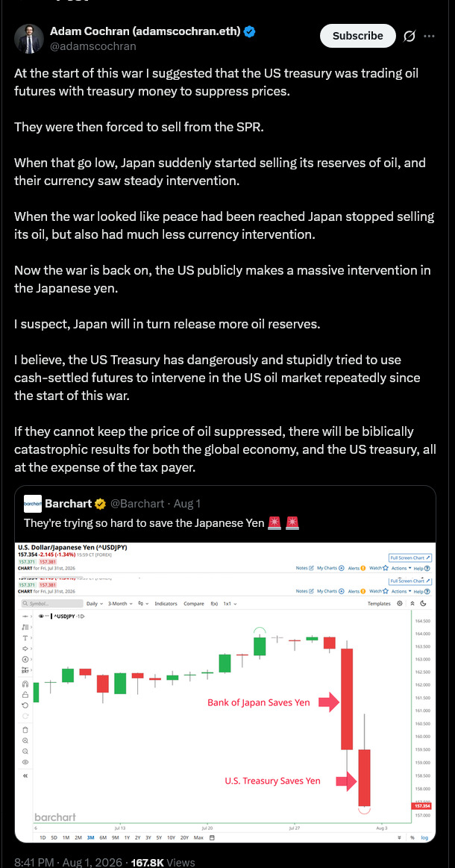Select the text tool in chart sidebar
Viewport: 455px width, 868px height.
(x=25, y=637)
